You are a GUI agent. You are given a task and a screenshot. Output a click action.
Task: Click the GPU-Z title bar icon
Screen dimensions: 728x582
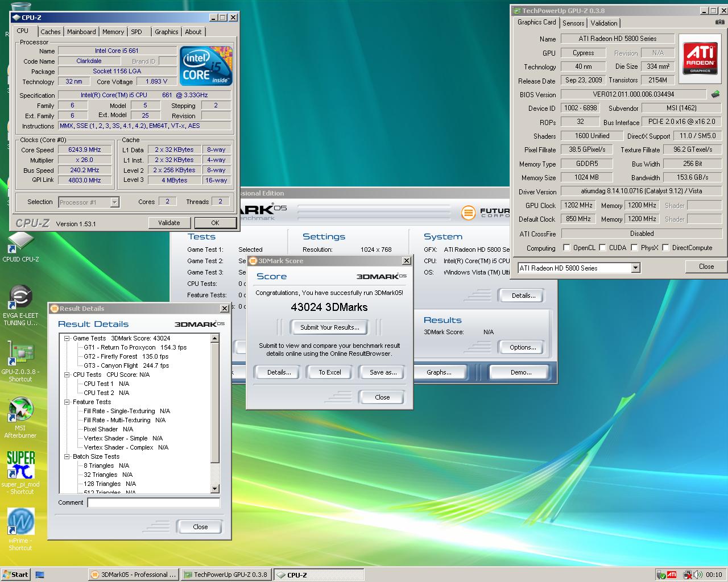point(517,10)
